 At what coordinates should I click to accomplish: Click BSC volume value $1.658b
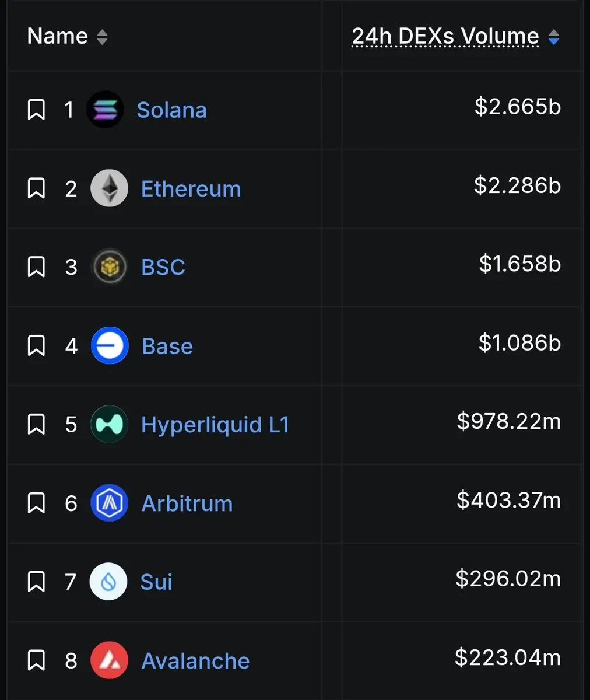pos(520,264)
